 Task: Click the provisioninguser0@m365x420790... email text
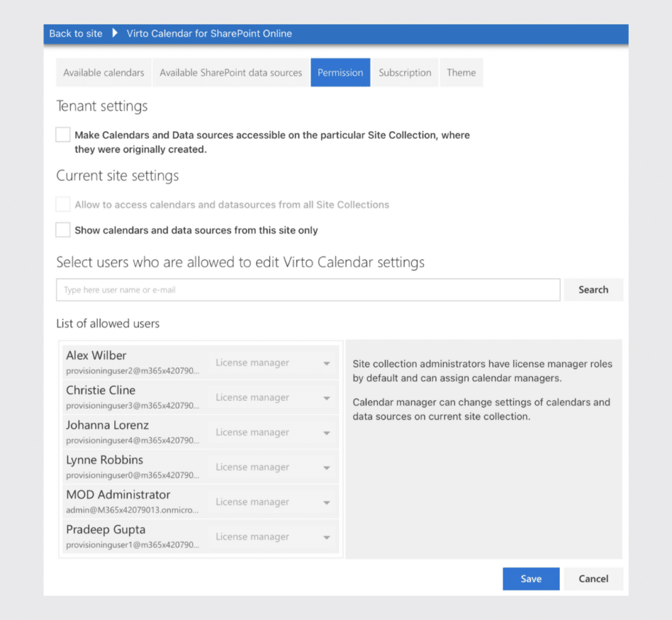pos(133,475)
